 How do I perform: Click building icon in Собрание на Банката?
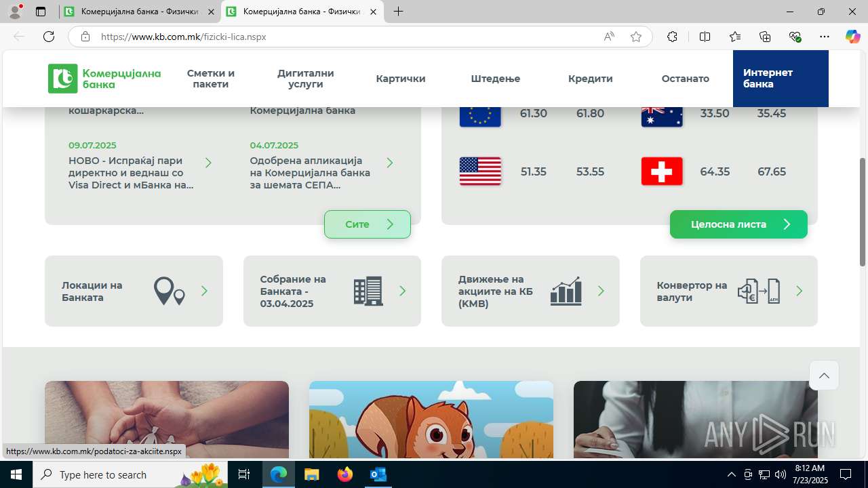click(368, 291)
